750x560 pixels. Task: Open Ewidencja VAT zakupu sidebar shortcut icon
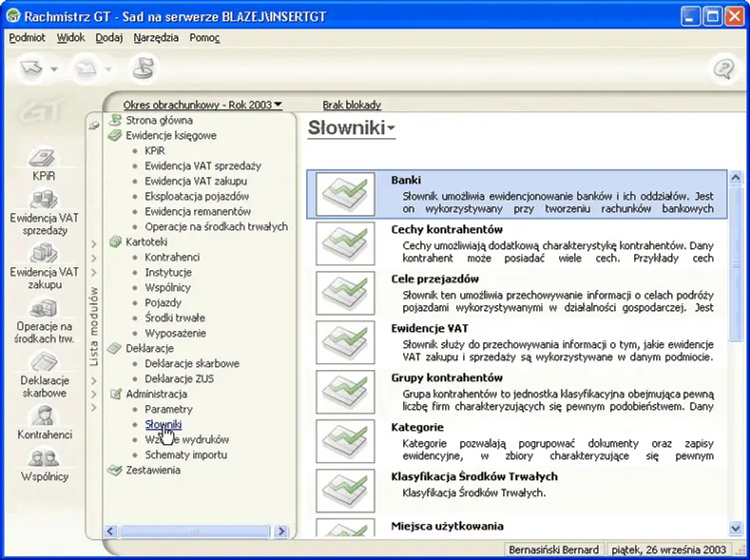(44, 254)
